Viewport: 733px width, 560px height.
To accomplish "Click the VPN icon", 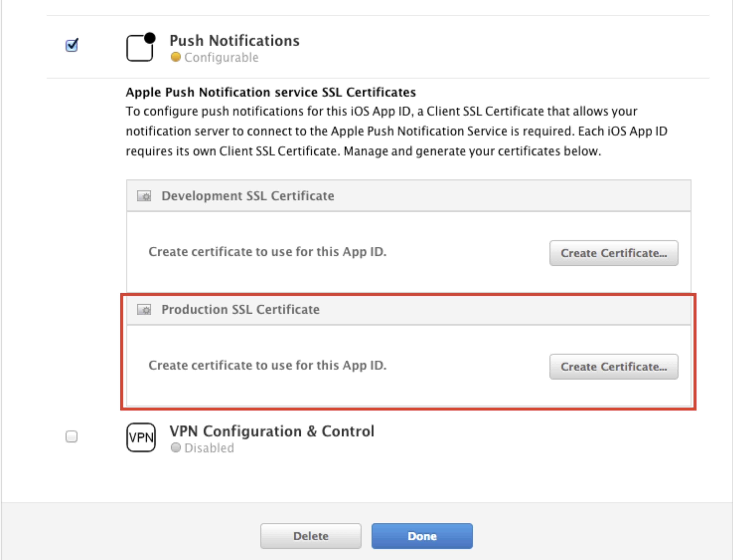I will [x=141, y=437].
